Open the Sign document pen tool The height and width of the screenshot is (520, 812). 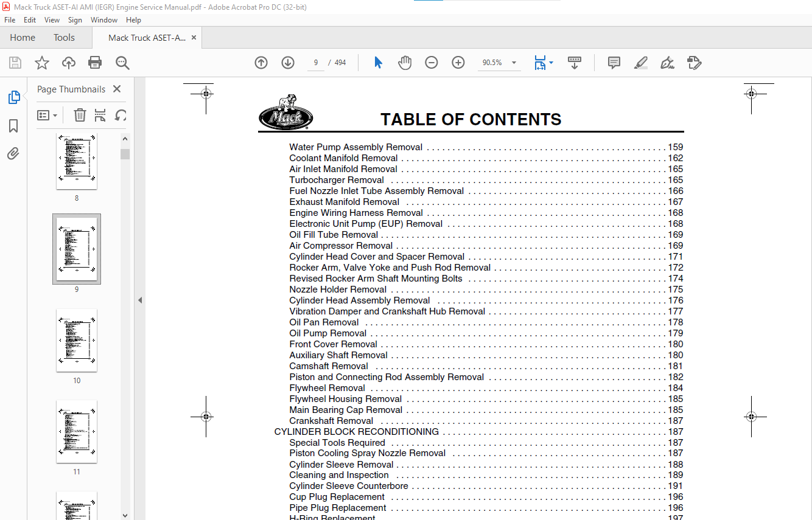click(667, 63)
